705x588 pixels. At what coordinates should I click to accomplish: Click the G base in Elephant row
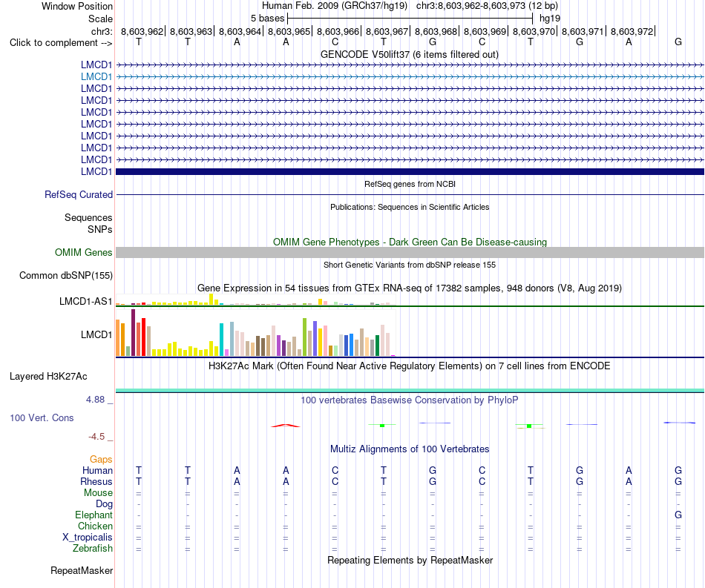click(678, 515)
